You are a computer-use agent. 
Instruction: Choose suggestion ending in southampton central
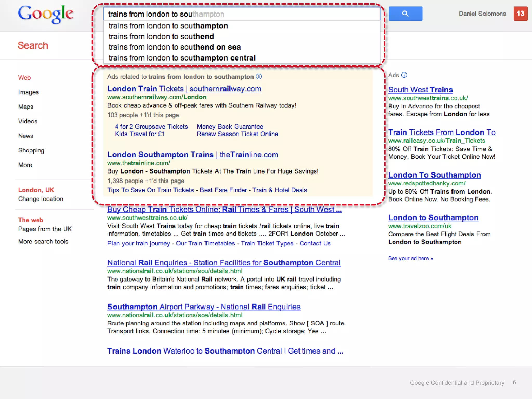point(182,58)
